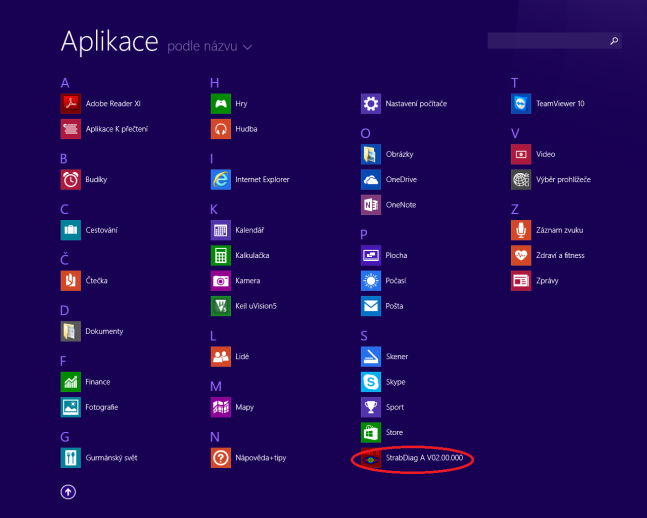Open the StrabDiag A V02.00.000 icon
This screenshot has height=518, width=647.
371,458
